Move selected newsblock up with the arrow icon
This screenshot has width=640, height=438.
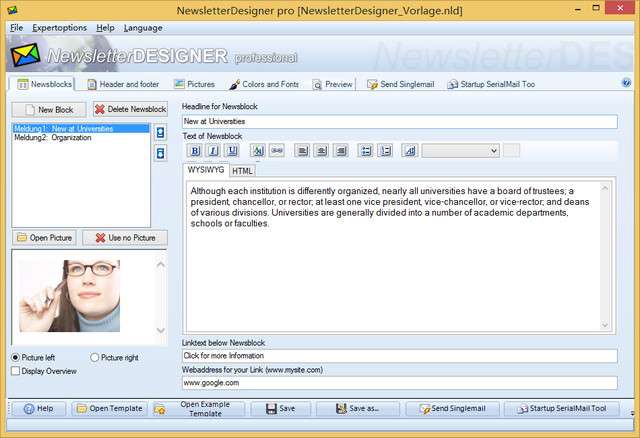[160, 133]
